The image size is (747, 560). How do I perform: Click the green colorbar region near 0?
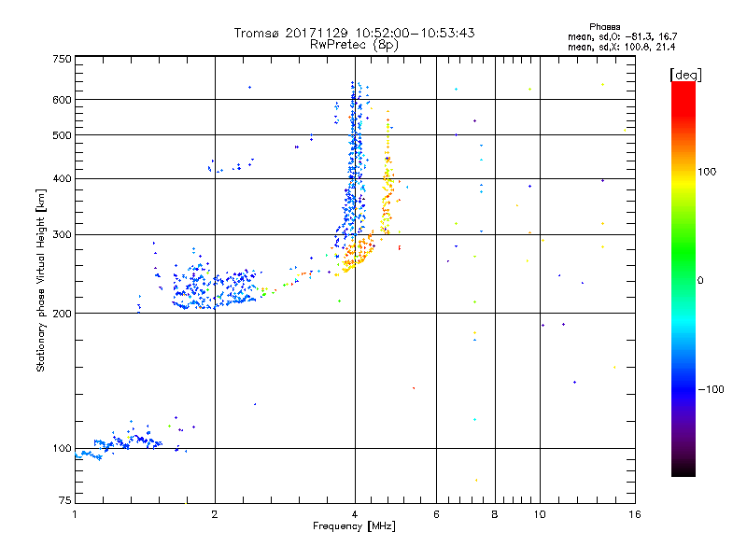[684, 267]
